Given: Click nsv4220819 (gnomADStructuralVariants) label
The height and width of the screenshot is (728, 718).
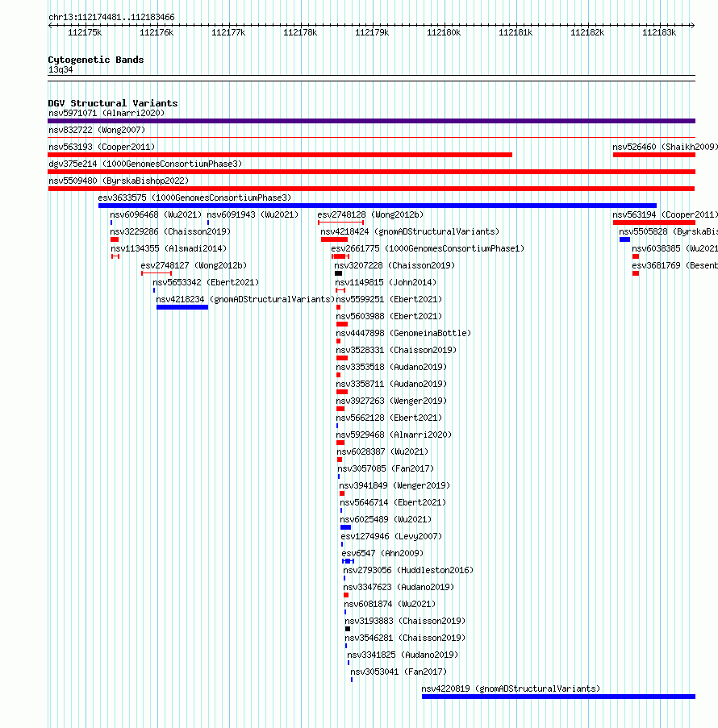Looking at the screenshot, I should [x=511, y=688].
